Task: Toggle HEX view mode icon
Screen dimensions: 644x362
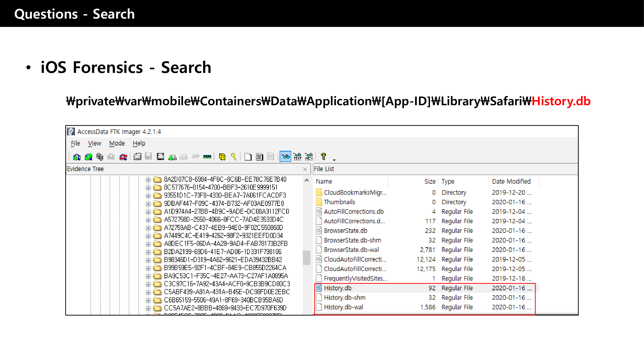Action: 309,157
